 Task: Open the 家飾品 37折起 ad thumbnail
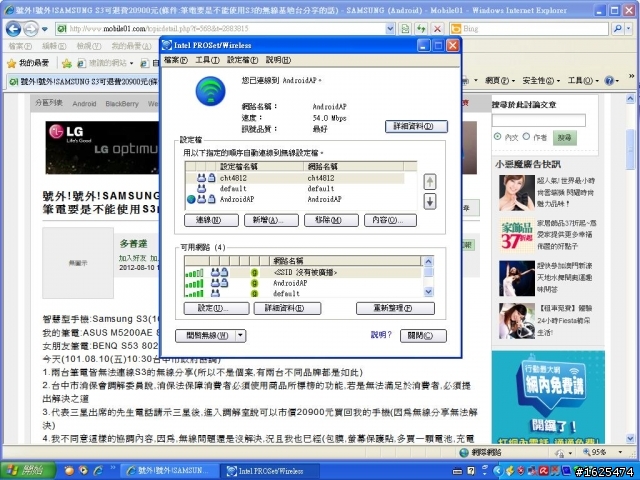517,236
